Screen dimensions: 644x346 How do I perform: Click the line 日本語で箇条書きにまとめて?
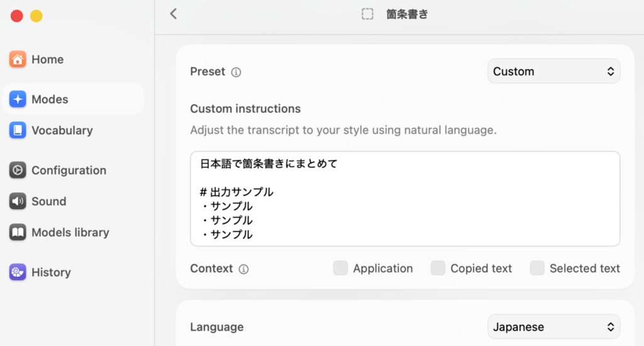269,164
